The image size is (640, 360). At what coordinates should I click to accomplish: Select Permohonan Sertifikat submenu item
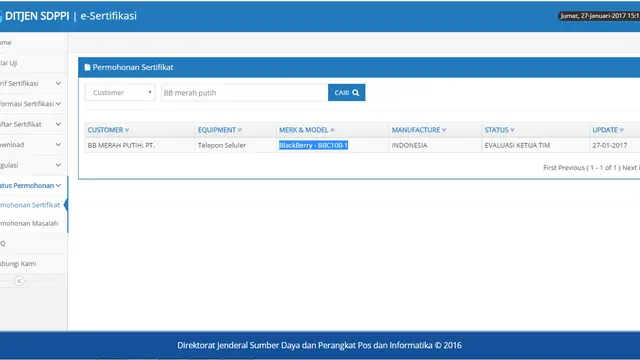pos(30,205)
